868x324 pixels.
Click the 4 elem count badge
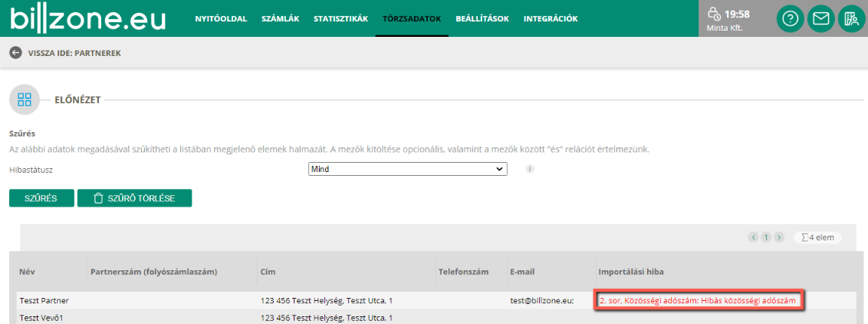point(817,237)
